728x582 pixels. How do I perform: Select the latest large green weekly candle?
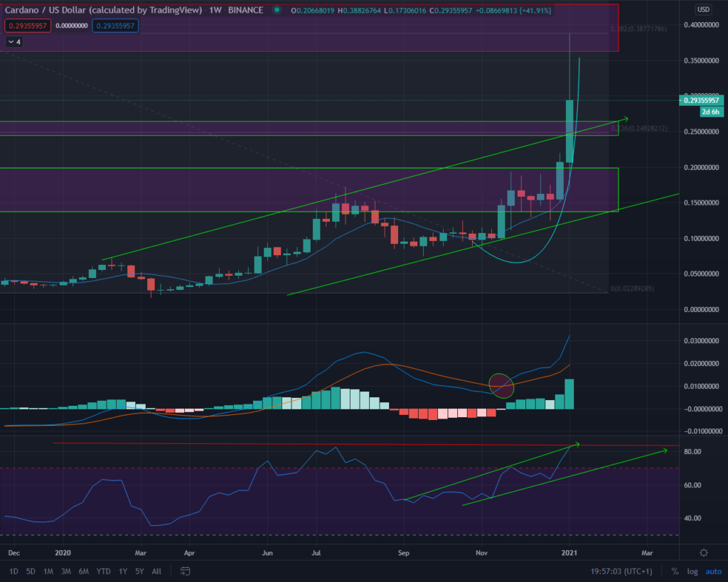pyautogui.click(x=569, y=131)
